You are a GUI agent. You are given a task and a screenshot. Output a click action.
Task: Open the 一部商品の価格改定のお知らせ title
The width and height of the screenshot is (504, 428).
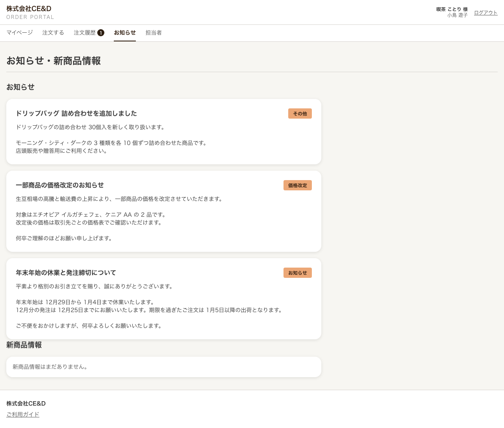pyautogui.click(x=60, y=185)
